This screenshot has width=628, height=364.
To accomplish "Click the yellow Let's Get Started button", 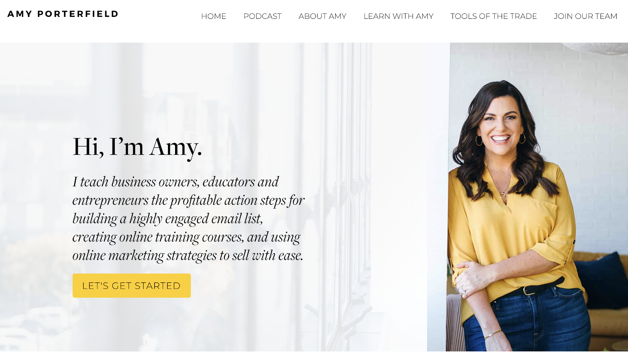I will coord(131,286).
